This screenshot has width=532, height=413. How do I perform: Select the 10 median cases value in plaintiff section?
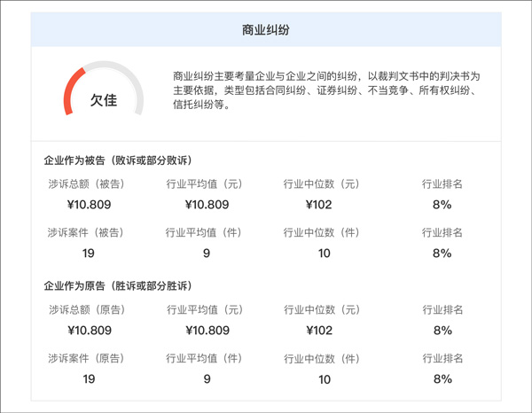[x=324, y=379]
